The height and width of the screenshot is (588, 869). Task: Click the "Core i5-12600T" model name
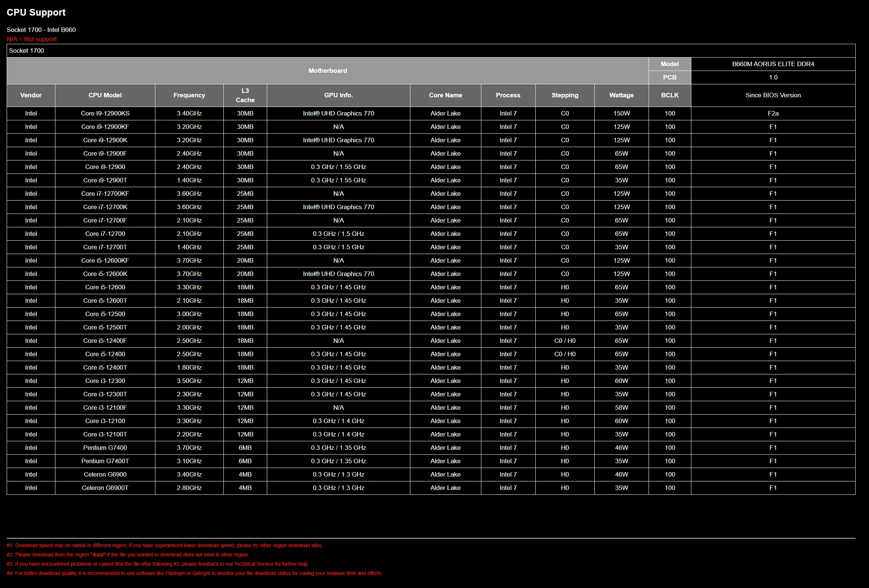[x=105, y=301]
